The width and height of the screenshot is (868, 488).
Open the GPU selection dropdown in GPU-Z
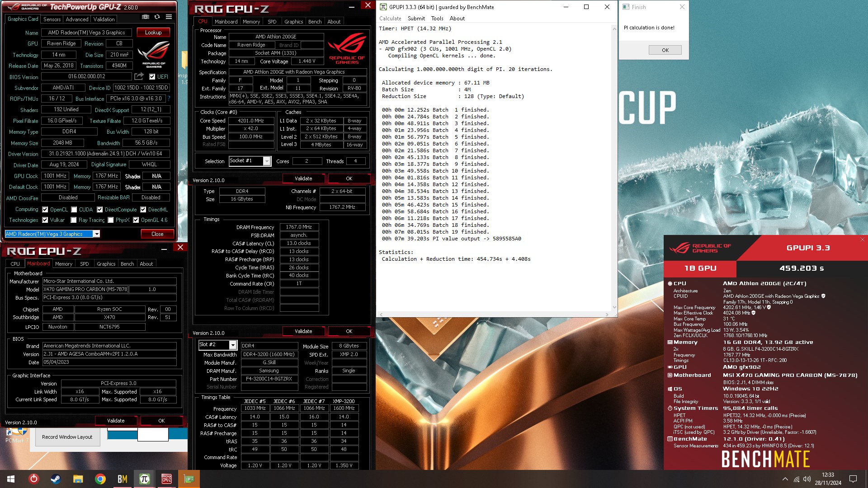click(96, 234)
